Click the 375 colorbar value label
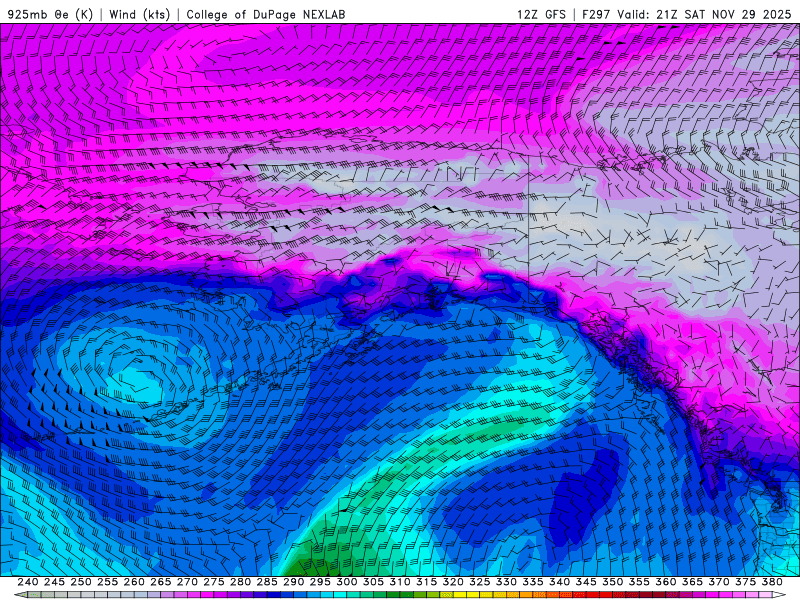Image resolution: width=800 pixels, height=600 pixels. (x=745, y=582)
